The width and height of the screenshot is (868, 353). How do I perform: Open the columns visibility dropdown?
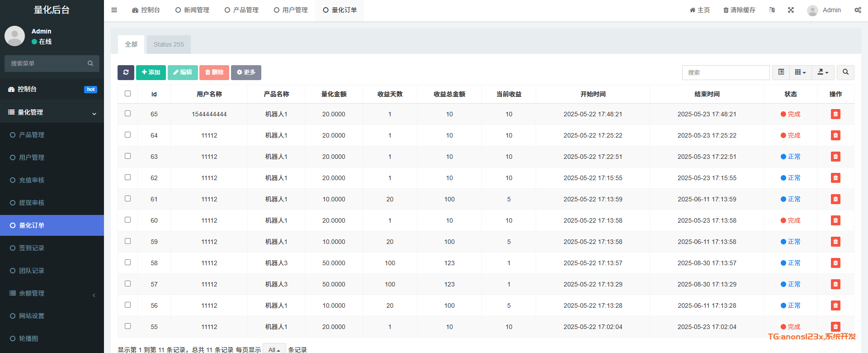[x=800, y=72]
